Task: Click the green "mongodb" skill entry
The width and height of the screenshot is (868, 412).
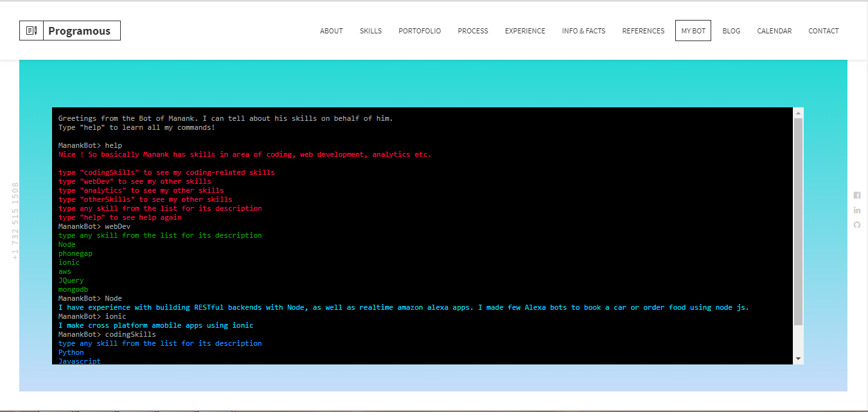Action: tap(73, 289)
